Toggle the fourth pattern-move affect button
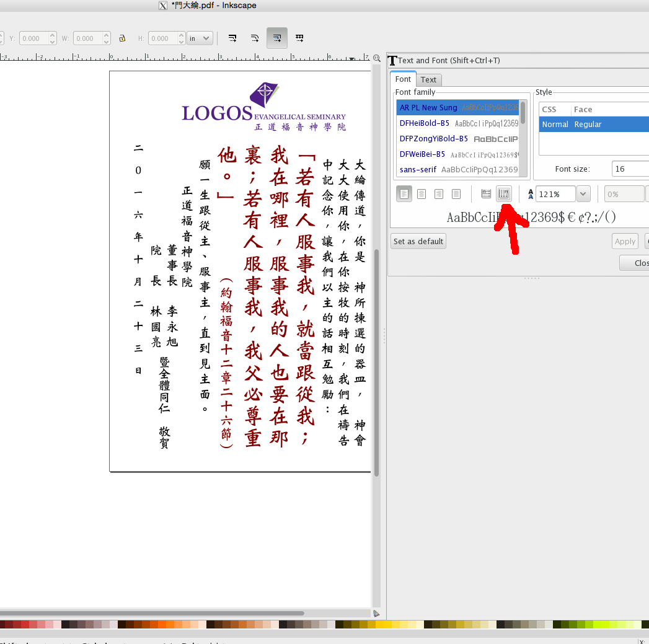 tap(299, 38)
